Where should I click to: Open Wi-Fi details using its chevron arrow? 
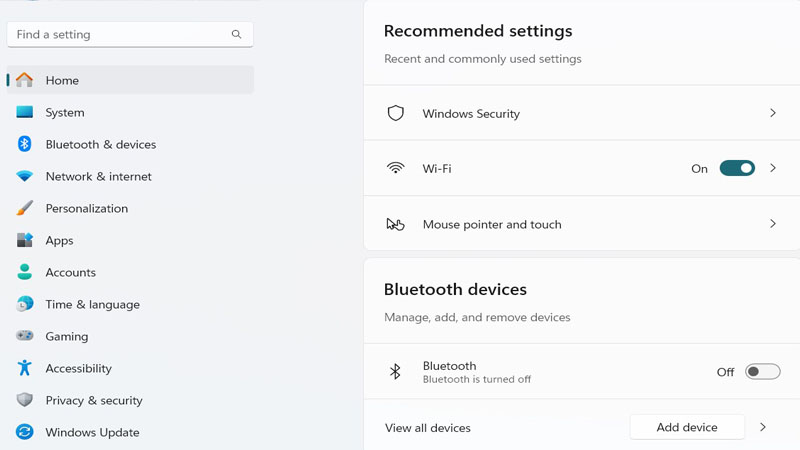click(773, 168)
